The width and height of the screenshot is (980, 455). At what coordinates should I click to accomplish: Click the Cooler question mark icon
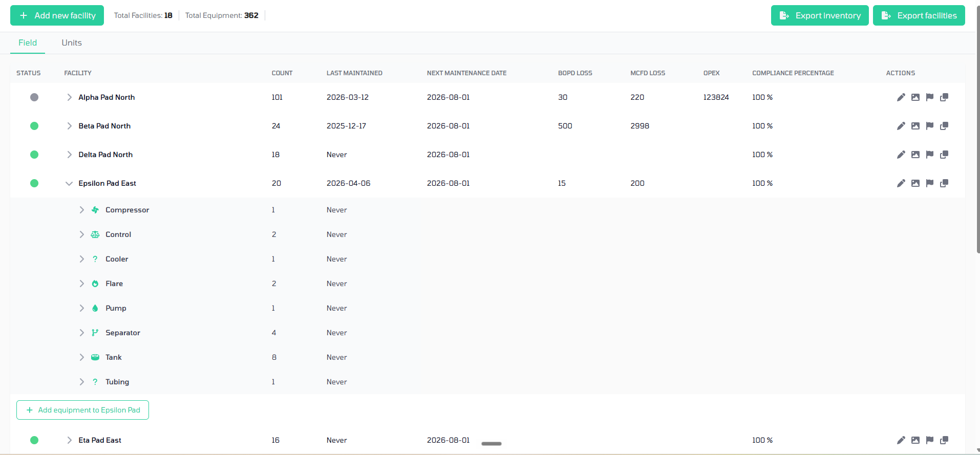[x=95, y=259]
